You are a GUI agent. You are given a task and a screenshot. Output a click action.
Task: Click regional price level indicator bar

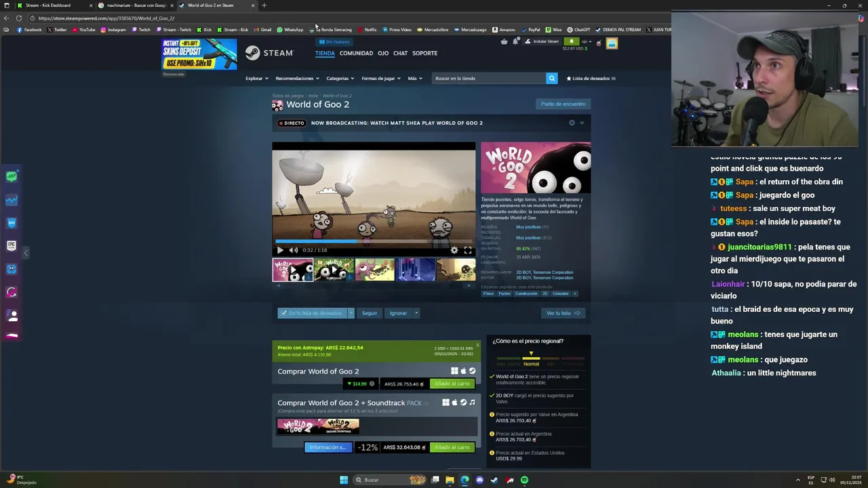pyautogui.click(x=540, y=358)
